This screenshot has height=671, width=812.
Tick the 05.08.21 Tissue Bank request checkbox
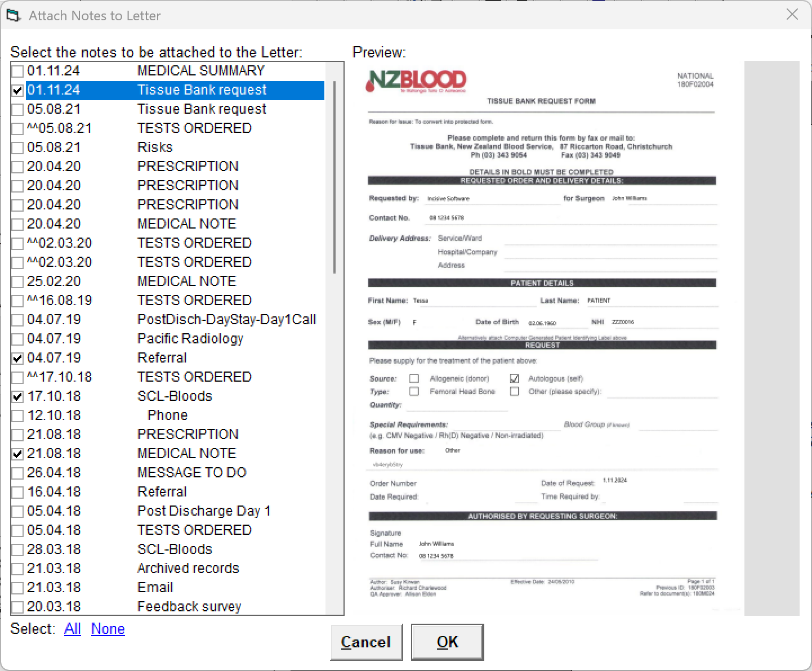click(x=17, y=109)
